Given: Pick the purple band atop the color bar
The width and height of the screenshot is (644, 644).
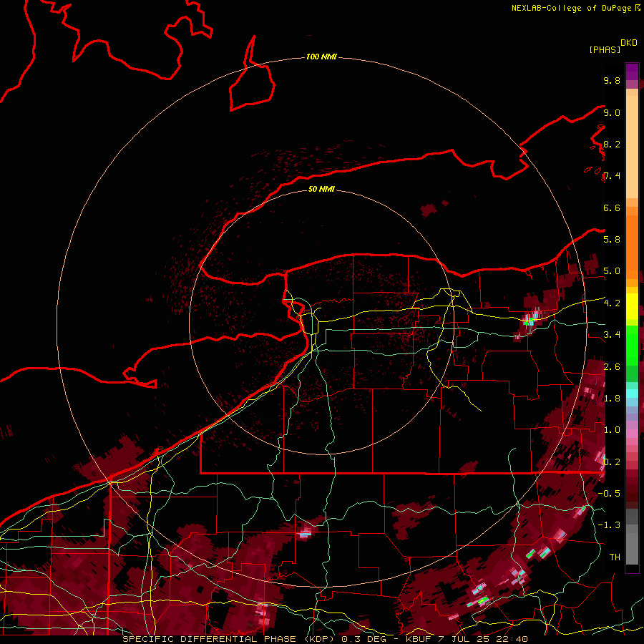Looking at the screenshot, I should tap(632, 72).
